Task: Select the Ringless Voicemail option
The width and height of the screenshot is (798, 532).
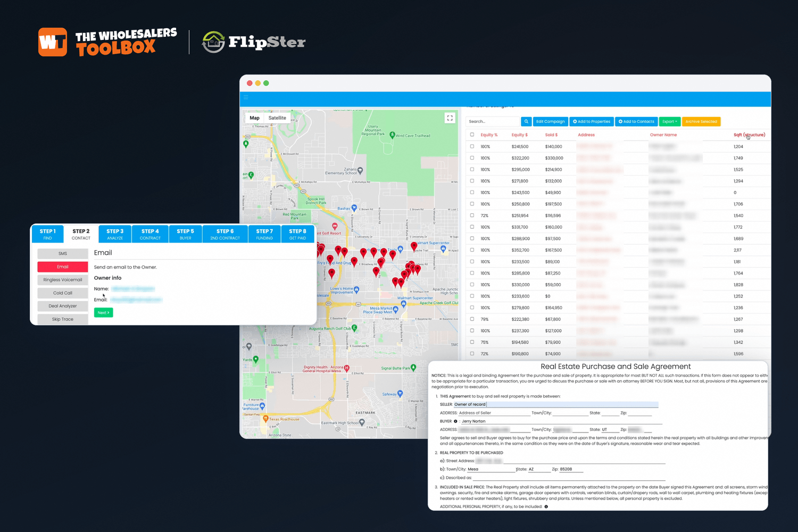Action: tap(63, 280)
